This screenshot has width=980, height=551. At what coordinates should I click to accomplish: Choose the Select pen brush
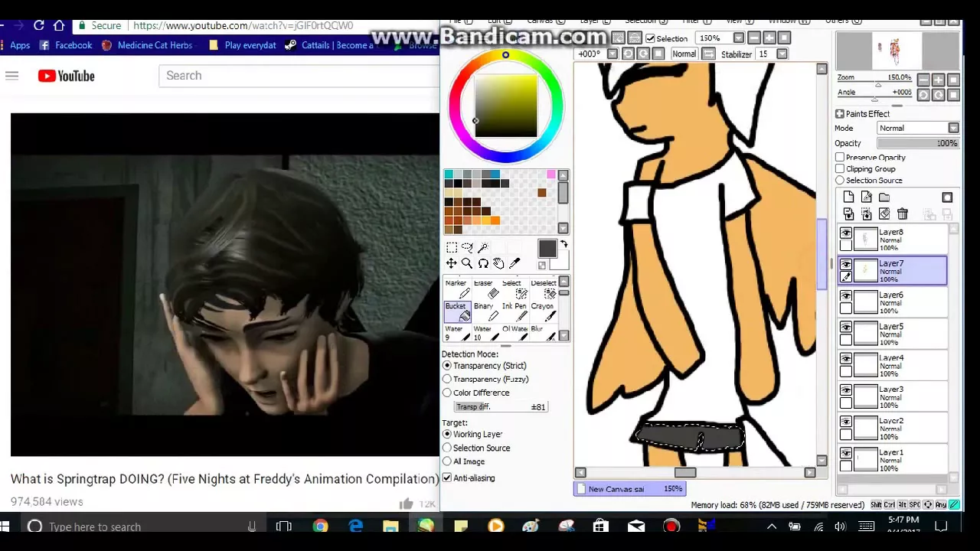pyautogui.click(x=513, y=289)
